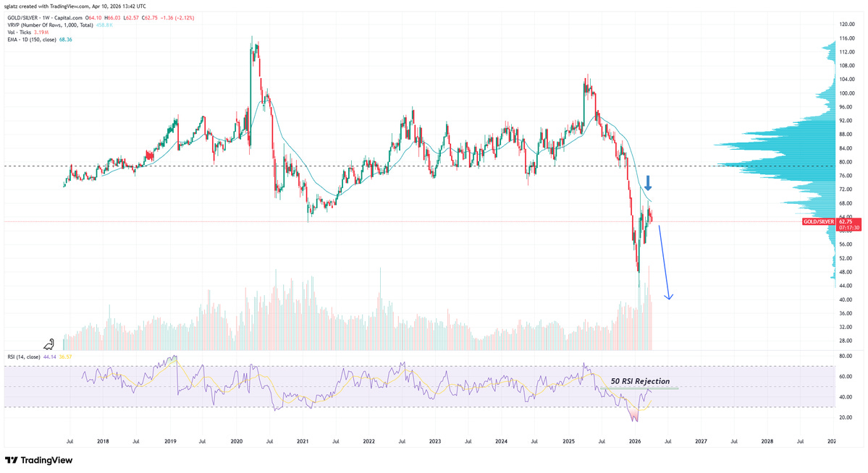
Task: Click 120.00 on the price axis
Action: (846, 25)
